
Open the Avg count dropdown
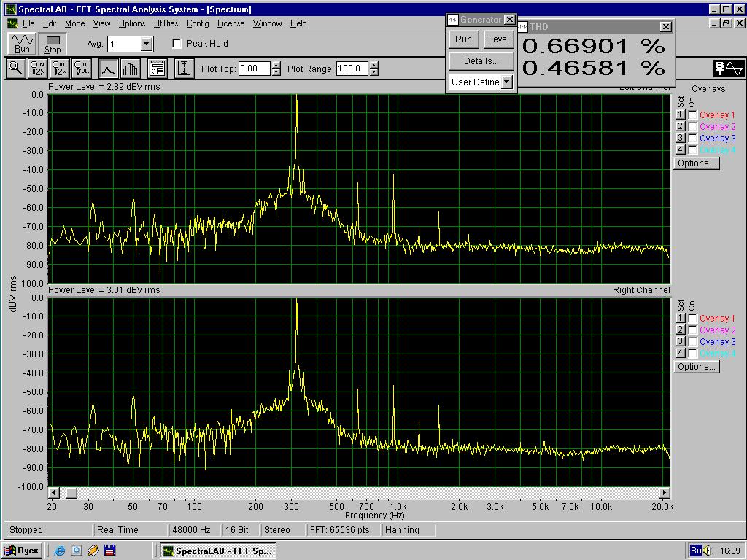click(x=147, y=44)
